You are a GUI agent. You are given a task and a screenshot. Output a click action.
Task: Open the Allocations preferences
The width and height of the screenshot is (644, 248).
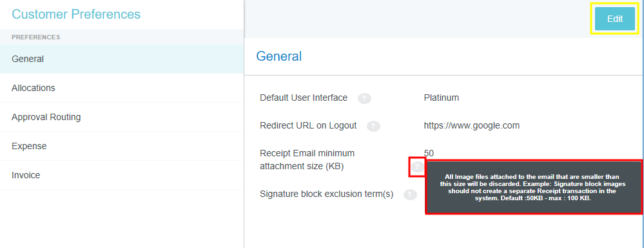tap(122, 88)
